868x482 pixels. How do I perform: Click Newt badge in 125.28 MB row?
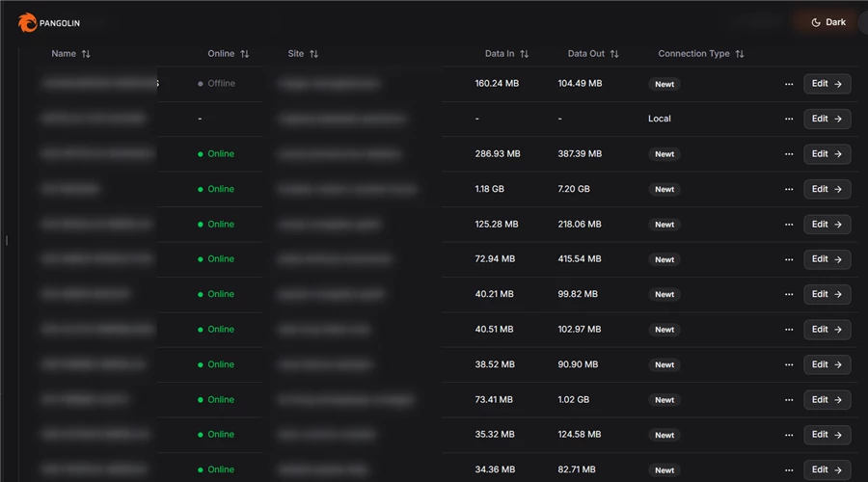pos(665,225)
